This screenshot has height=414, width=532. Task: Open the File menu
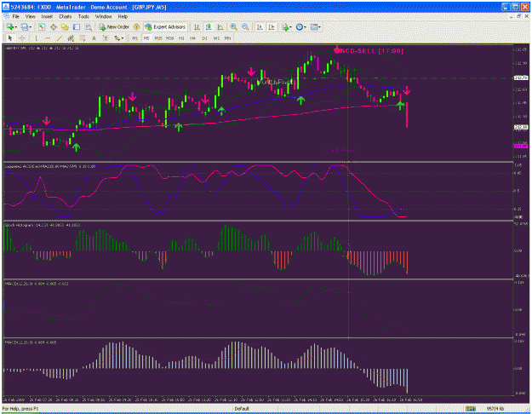coord(16,16)
